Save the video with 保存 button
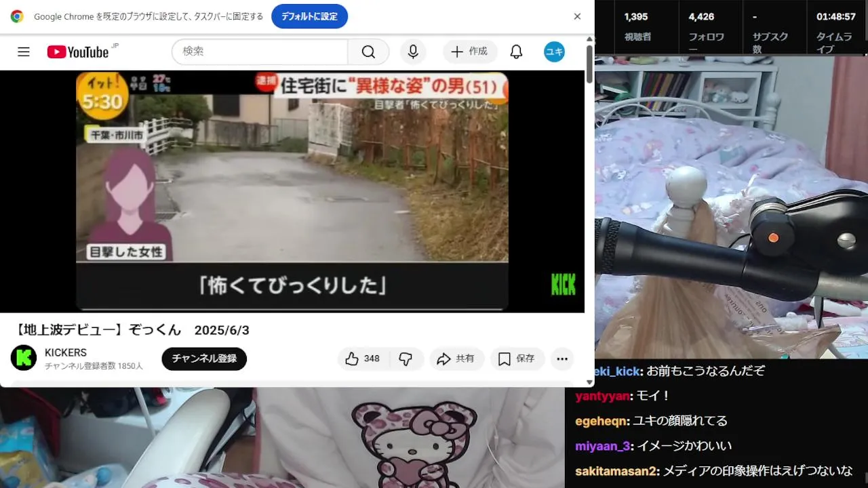 click(517, 359)
